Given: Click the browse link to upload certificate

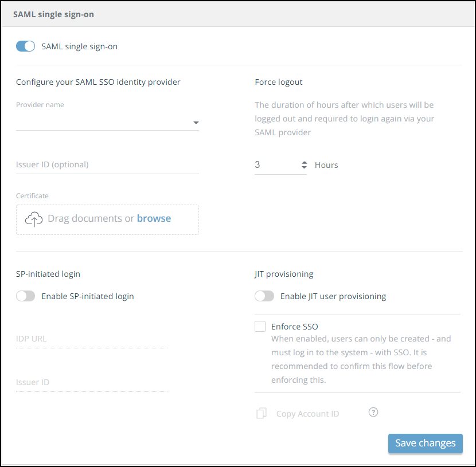Looking at the screenshot, I should tap(154, 218).
